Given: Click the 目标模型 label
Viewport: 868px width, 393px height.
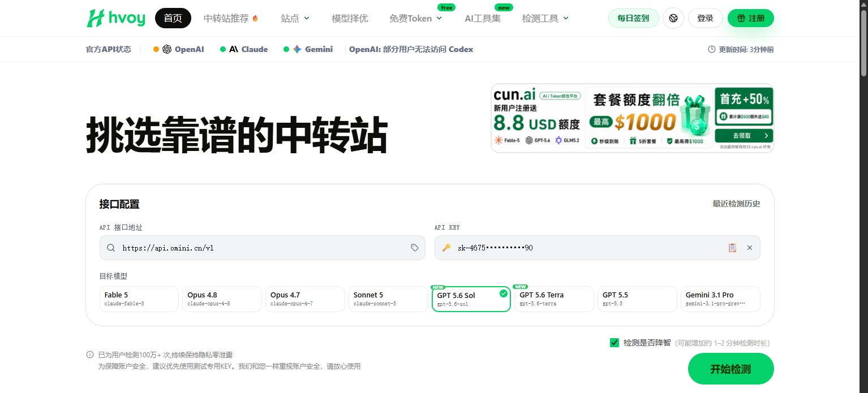Looking at the screenshot, I should (x=113, y=276).
